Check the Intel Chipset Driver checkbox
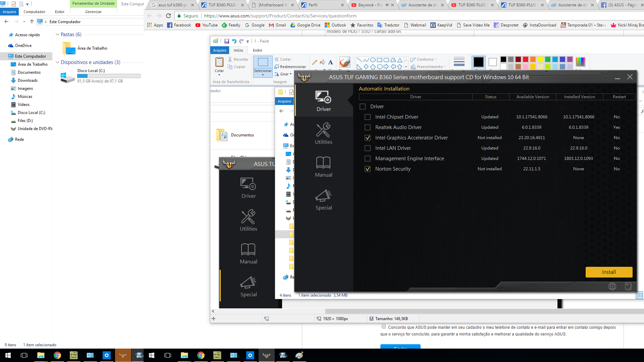Screen dimensions: 644x362 (368, 117)
